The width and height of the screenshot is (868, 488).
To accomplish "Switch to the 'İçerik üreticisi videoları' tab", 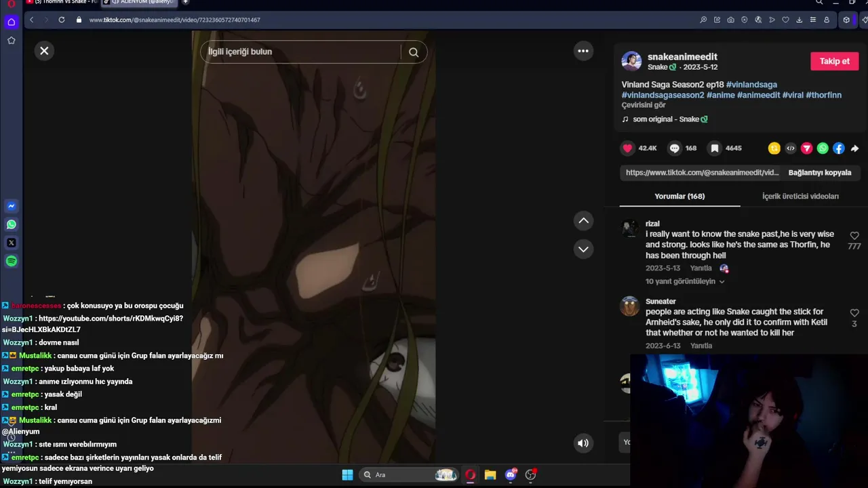I will coord(800,197).
